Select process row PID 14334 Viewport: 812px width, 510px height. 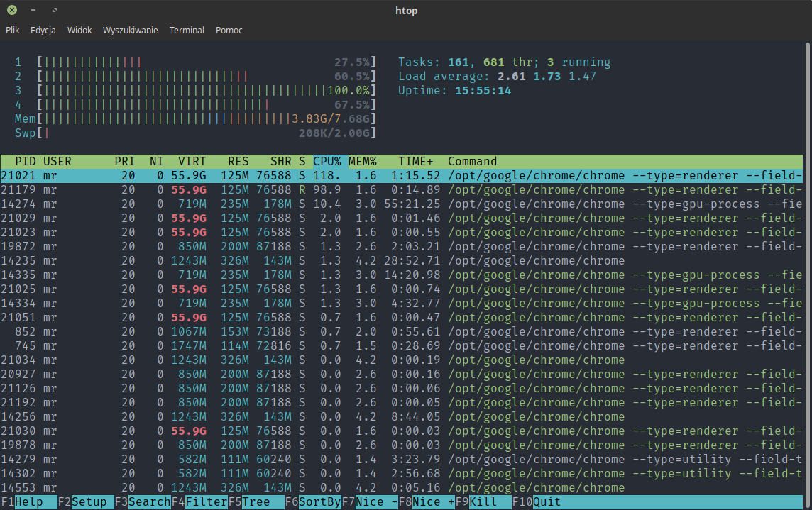point(402,304)
